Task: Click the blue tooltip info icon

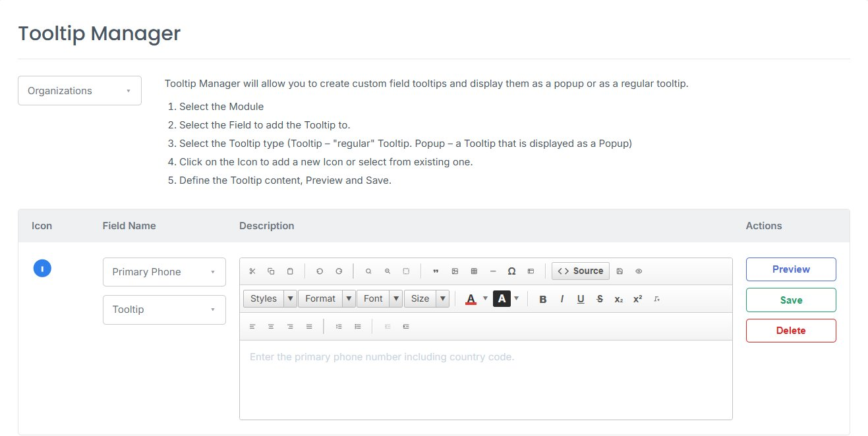Action: (42, 269)
